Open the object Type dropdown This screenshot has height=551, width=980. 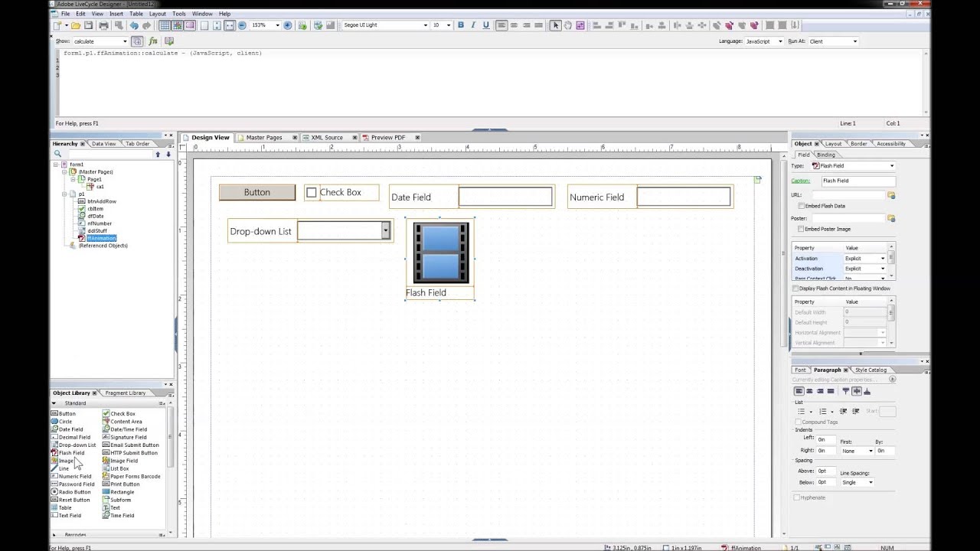[x=891, y=166]
